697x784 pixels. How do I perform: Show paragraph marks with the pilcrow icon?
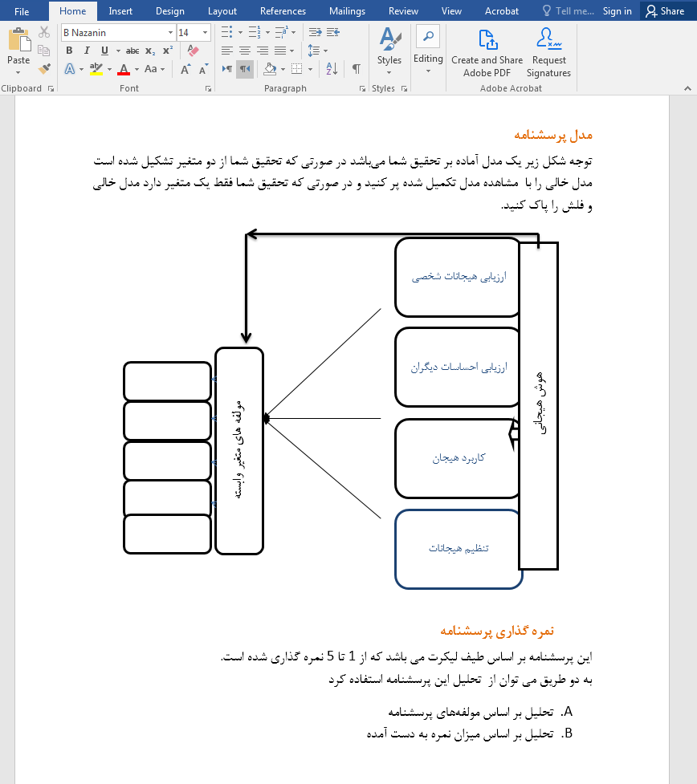pos(354,69)
